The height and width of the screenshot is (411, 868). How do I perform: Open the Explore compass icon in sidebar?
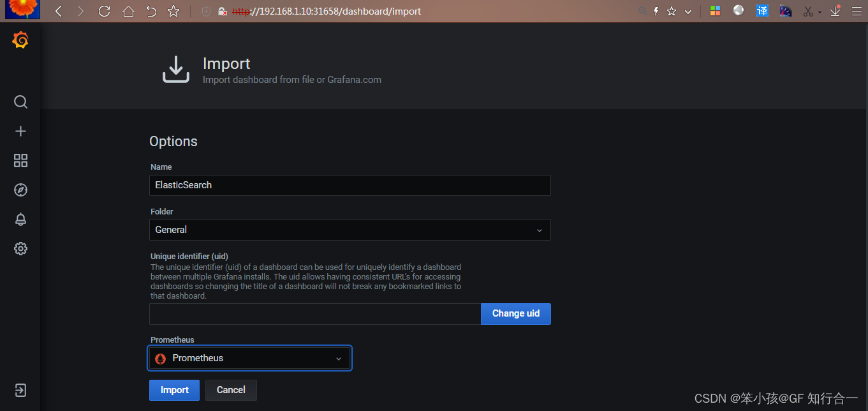point(20,190)
